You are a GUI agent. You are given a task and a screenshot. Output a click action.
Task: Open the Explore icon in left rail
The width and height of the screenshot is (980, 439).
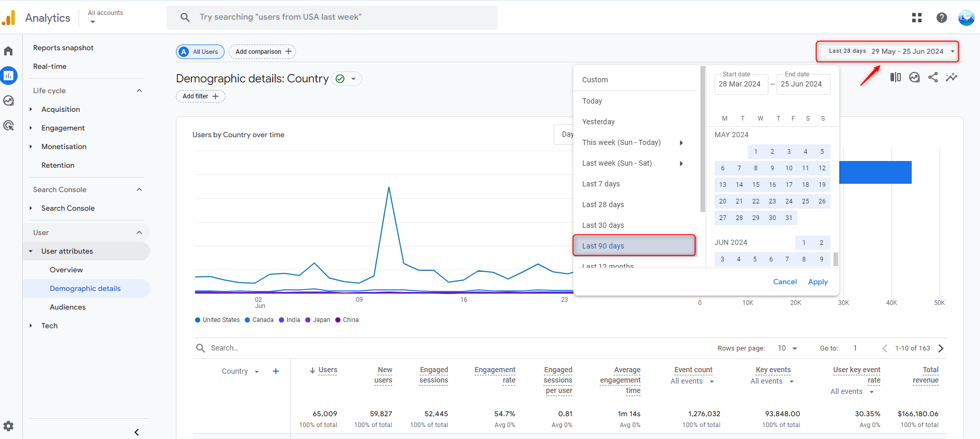[8, 100]
